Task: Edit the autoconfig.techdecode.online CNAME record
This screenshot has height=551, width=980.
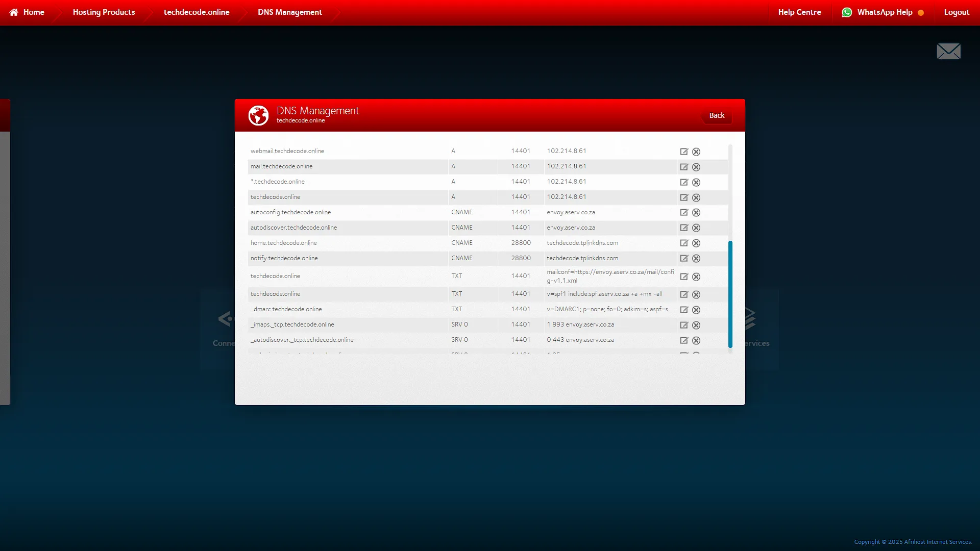Action: 684,212
